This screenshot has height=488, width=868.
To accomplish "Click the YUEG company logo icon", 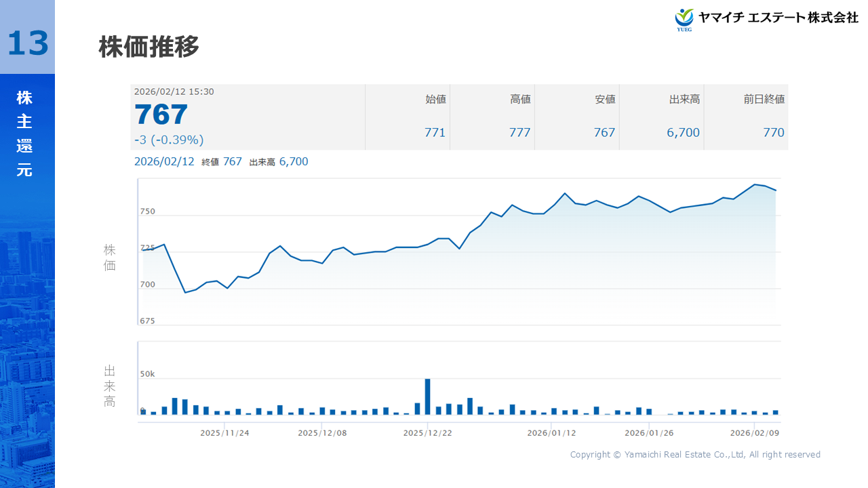I will [x=684, y=19].
